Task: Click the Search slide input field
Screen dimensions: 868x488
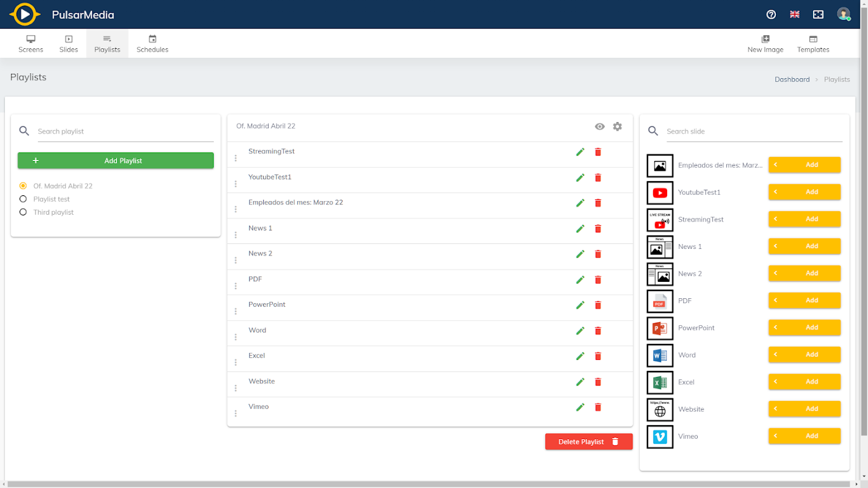Action: pyautogui.click(x=754, y=131)
